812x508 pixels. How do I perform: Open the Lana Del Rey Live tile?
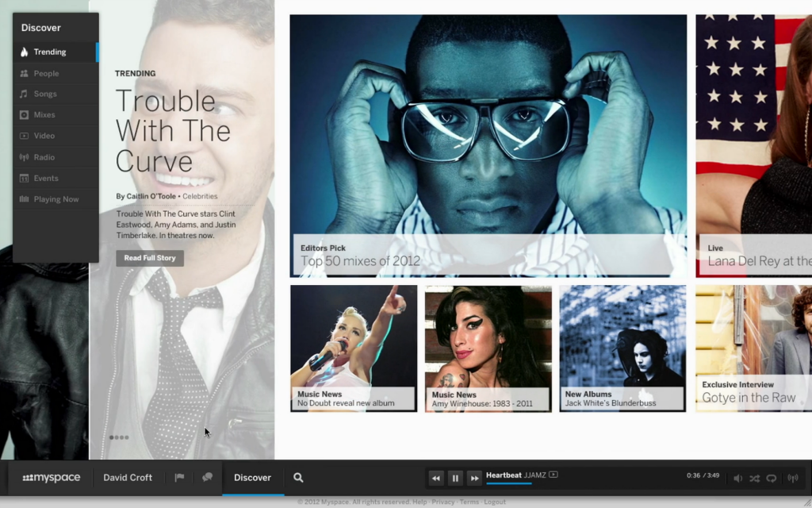click(x=754, y=146)
